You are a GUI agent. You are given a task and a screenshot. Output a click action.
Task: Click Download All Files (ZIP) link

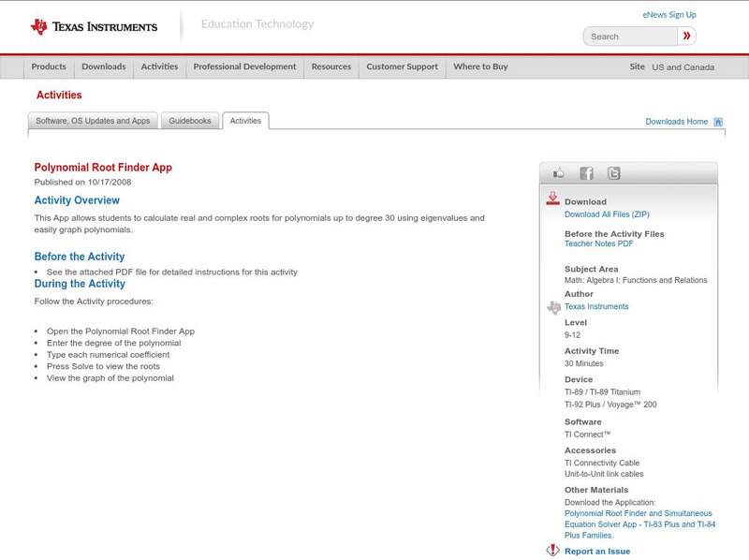click(x=606, y=214)
